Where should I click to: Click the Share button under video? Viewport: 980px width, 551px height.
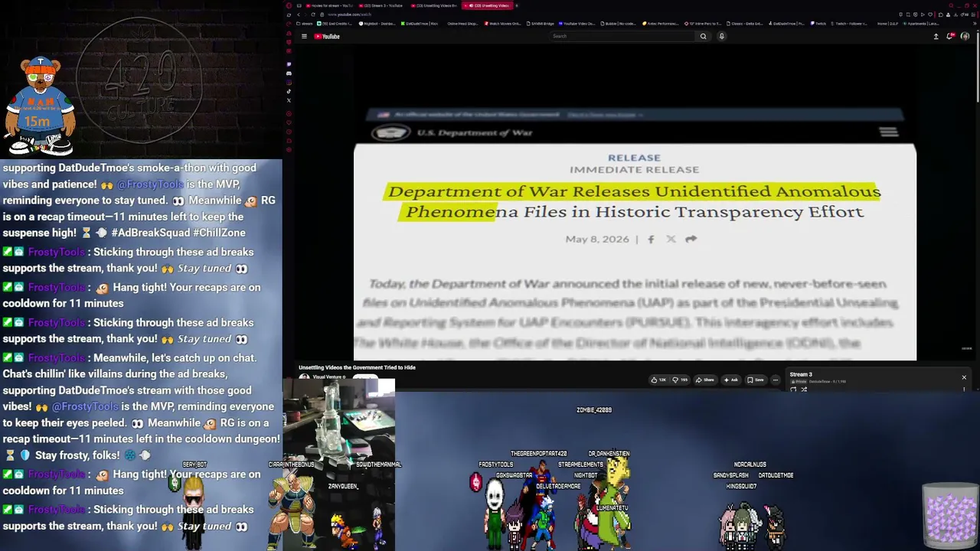coord(705,380)
